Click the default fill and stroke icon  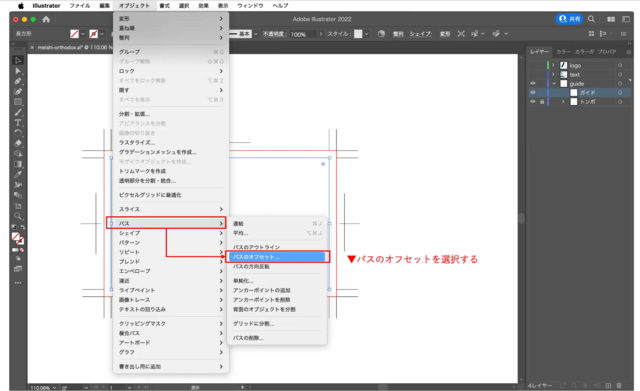click(x=14, y=227)
